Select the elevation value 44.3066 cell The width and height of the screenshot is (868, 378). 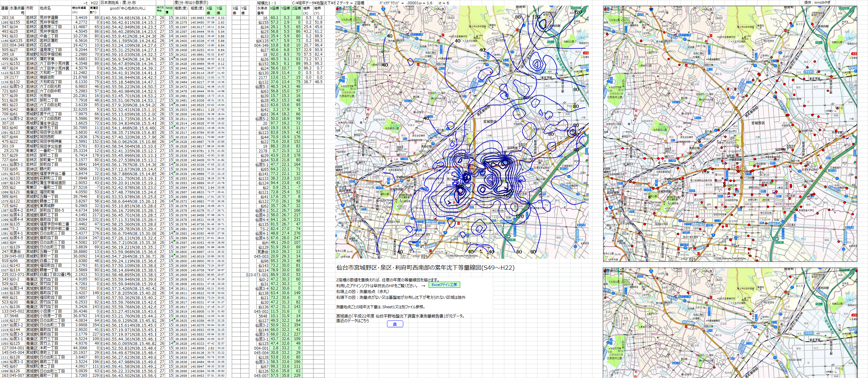80,348
